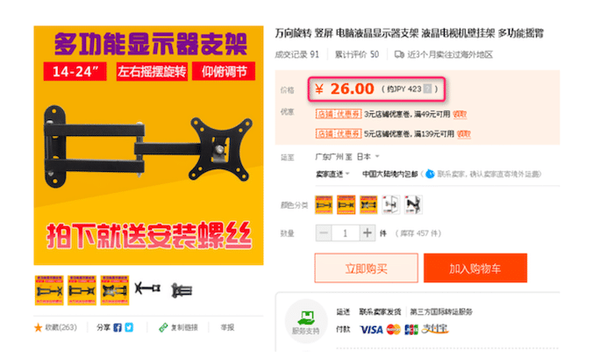Click the 加入购物车 add to cart button

[x=475, y=268]
